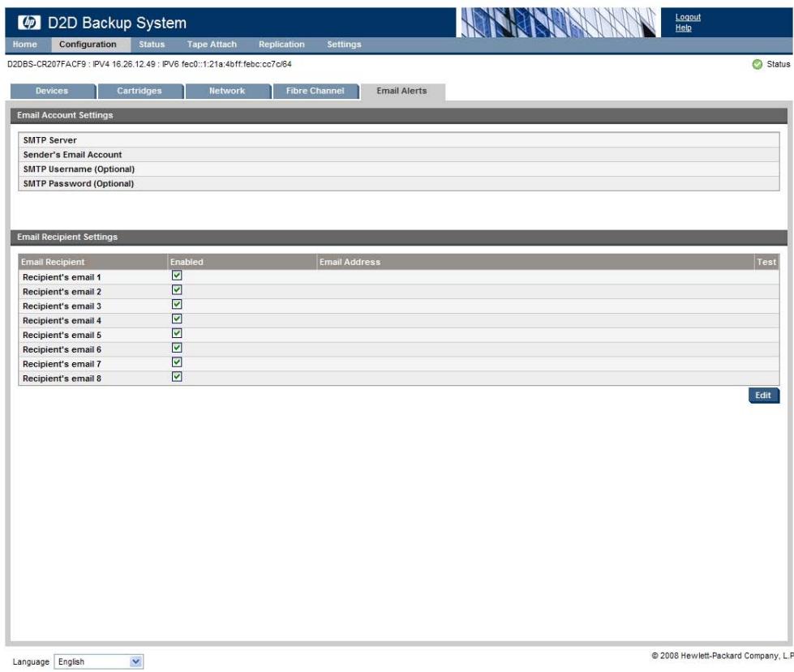This screenshot has height=672, width=794.
Task: Open the Settings menu
Action: [345, 45]
